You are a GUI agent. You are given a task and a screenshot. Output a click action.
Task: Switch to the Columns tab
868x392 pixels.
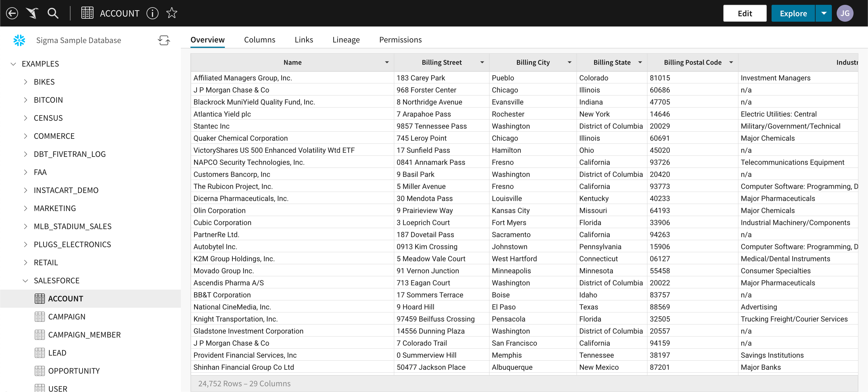(x=259, y=40)
